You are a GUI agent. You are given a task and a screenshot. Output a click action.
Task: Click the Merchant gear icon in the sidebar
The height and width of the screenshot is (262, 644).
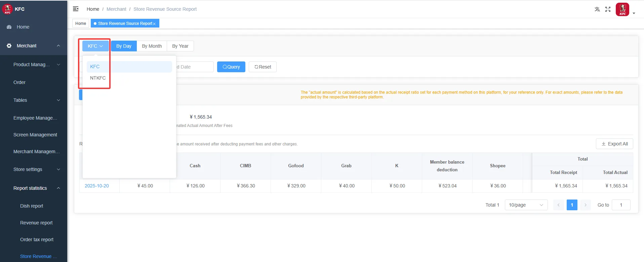9,46
